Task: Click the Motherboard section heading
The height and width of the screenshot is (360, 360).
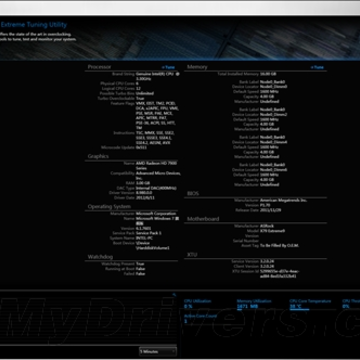Action: coord(203,219)
